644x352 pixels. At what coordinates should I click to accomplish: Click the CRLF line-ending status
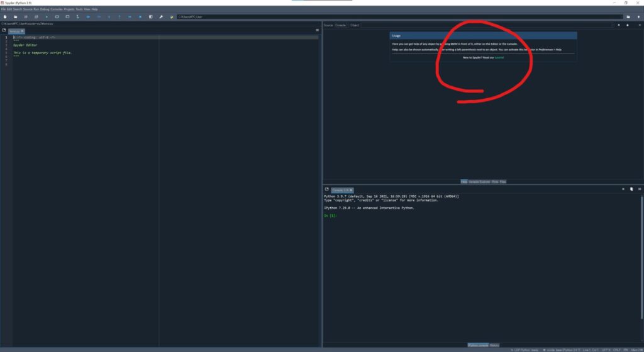(617, 350)
